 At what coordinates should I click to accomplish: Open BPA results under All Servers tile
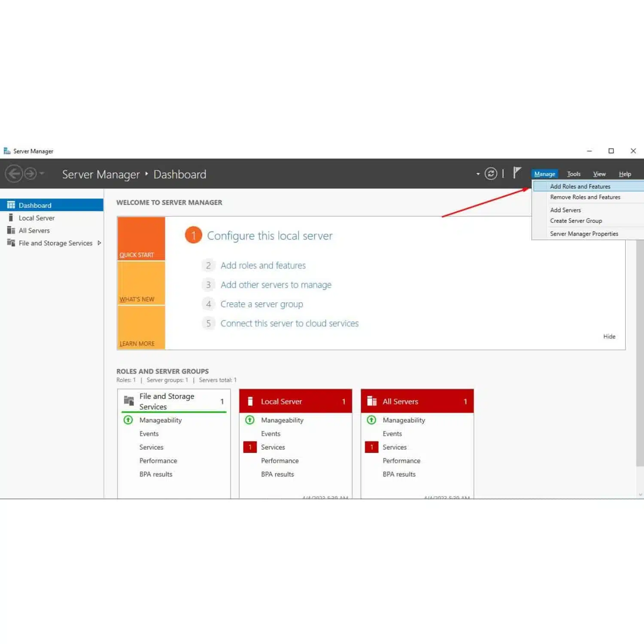tap(399, 474)
